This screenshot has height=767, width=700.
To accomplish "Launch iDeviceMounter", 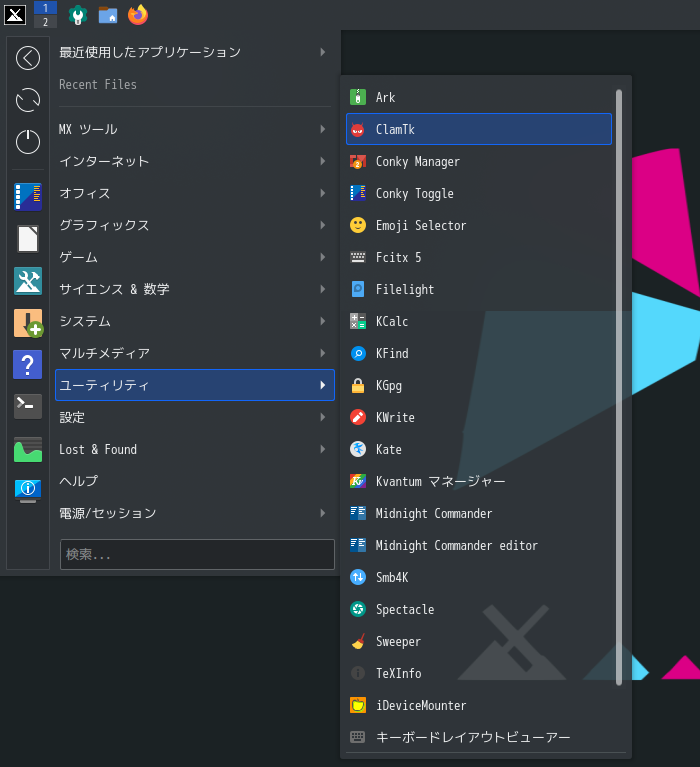I will point(479,705).
